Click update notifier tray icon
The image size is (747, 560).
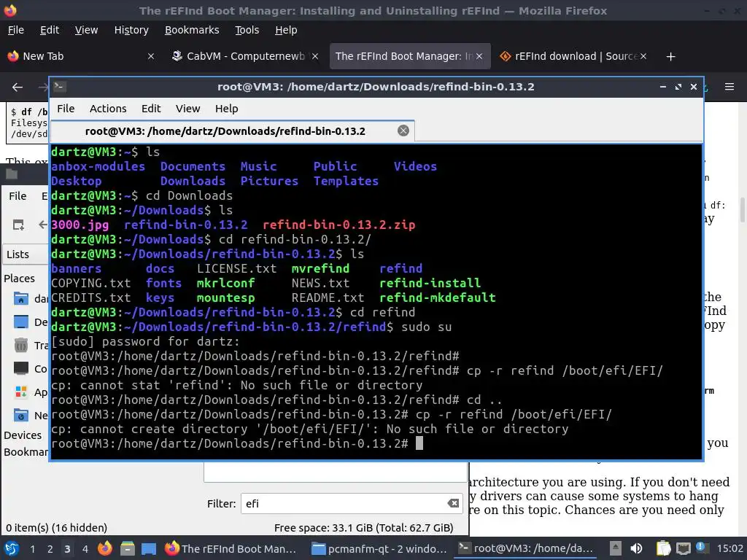tap(701, 548)
